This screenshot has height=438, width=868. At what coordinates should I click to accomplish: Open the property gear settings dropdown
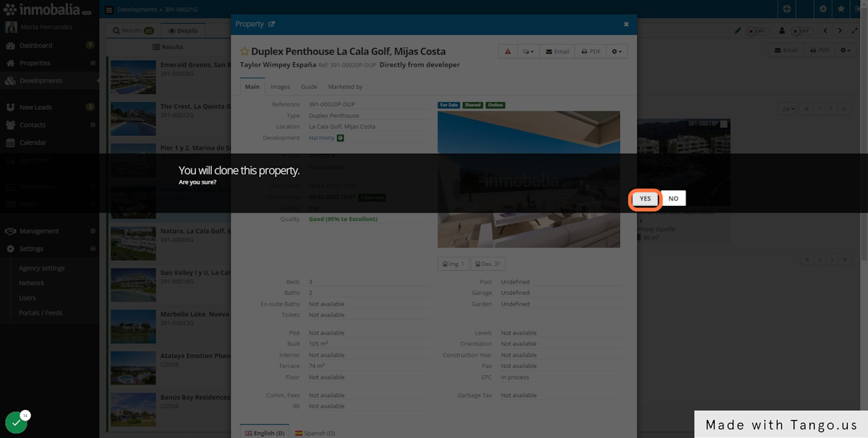[617, 52]
